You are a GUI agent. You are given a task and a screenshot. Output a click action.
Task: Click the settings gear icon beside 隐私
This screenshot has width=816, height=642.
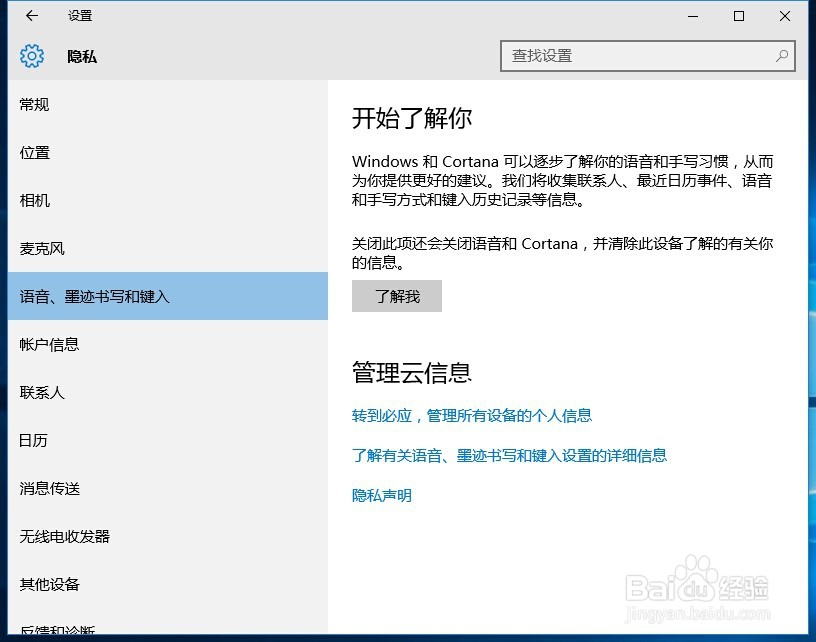32,56
